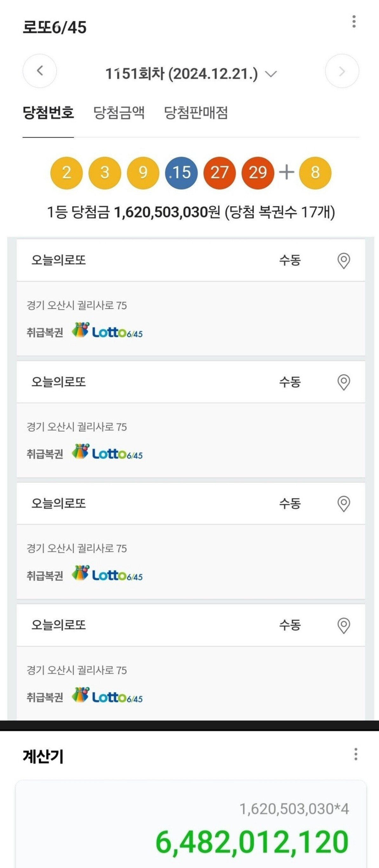Select the calculator result 6,482,012,120
This screenshot has width=379, height=868.
[x=252, y=842]
